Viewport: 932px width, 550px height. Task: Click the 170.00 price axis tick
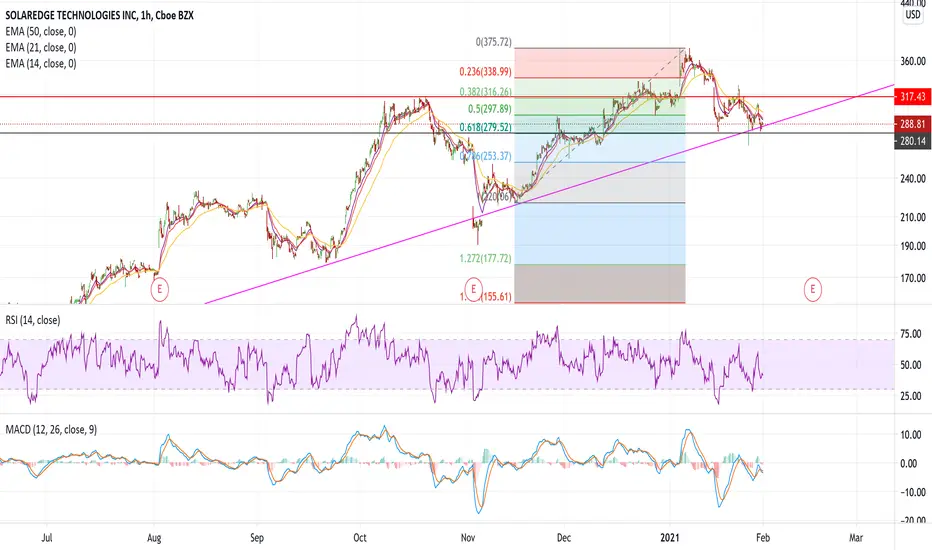912,278
